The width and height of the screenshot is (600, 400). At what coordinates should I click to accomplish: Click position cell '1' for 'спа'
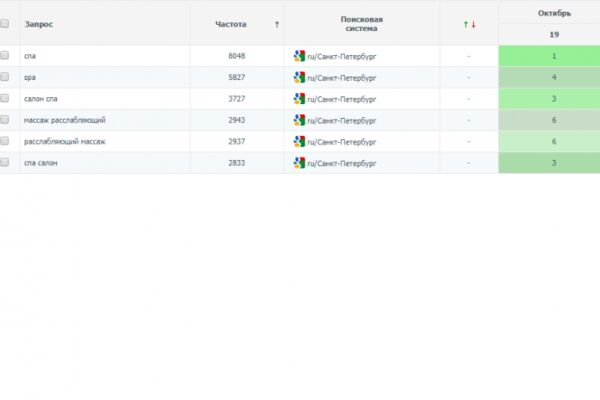[549, 56]
